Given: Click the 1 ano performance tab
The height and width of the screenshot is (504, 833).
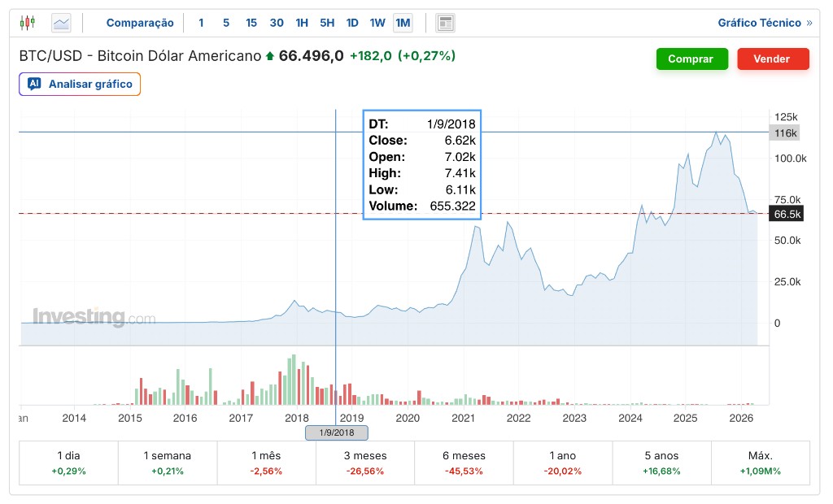Looking at the screenshot, I should click(x=562, y=462).
